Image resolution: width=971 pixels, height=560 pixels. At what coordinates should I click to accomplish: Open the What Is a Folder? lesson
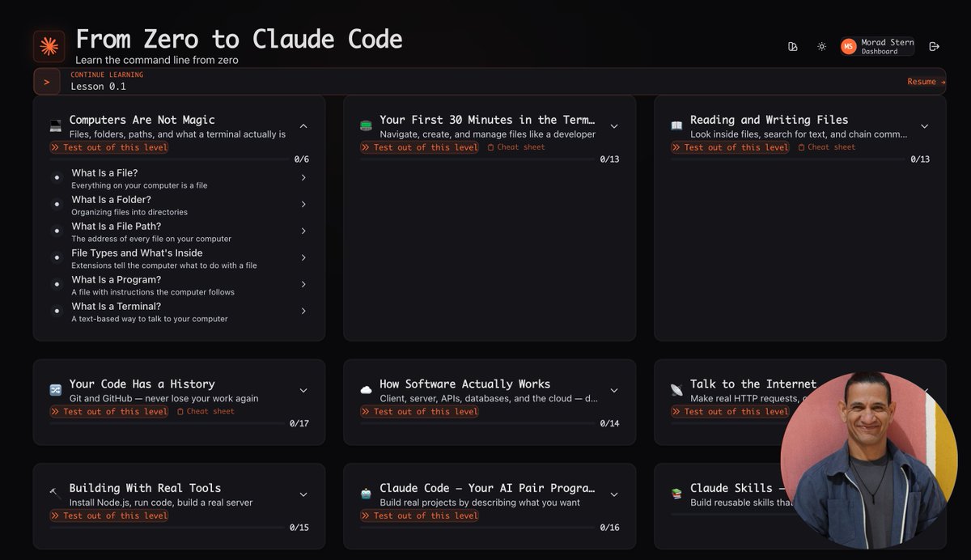point(179,205)
